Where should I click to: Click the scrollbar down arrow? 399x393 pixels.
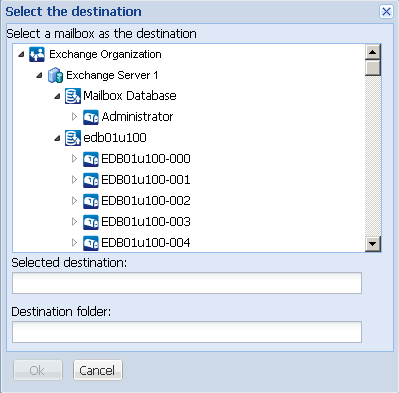click(x=373, y=243)
